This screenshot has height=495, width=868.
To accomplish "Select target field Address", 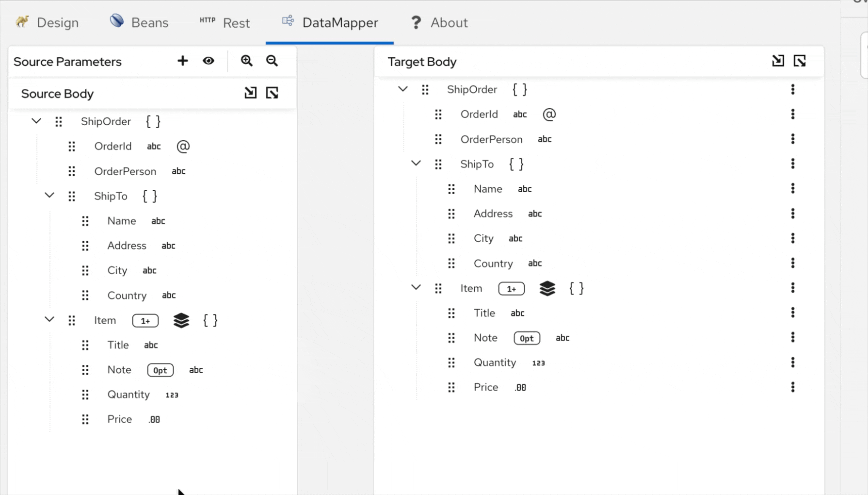I will click(493, 214).
